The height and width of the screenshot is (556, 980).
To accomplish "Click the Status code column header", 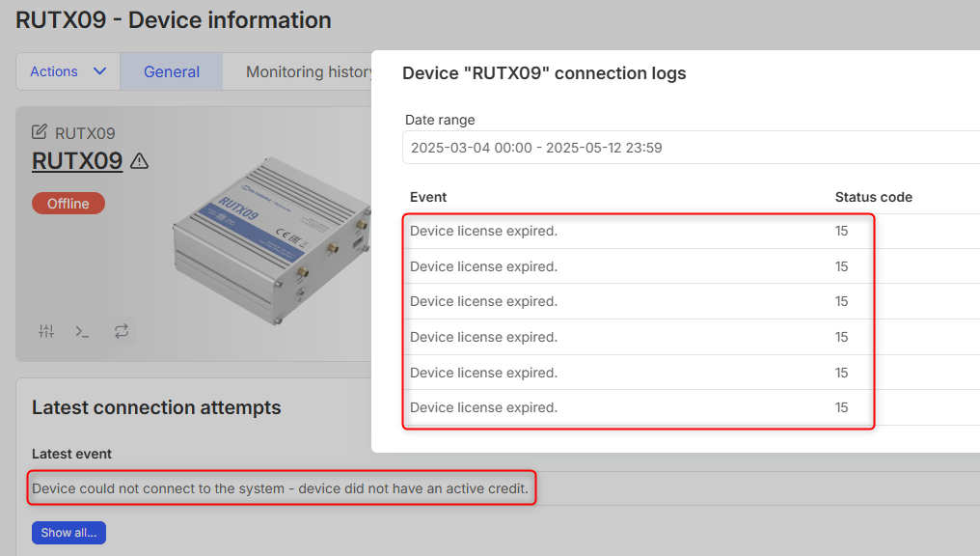I will point(873,197).
